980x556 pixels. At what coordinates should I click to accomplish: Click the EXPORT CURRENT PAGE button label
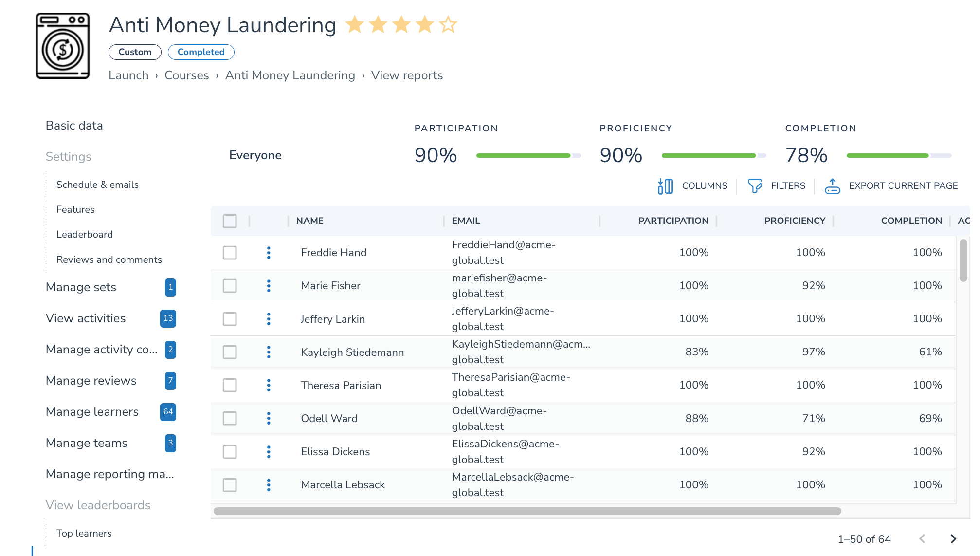903,186
